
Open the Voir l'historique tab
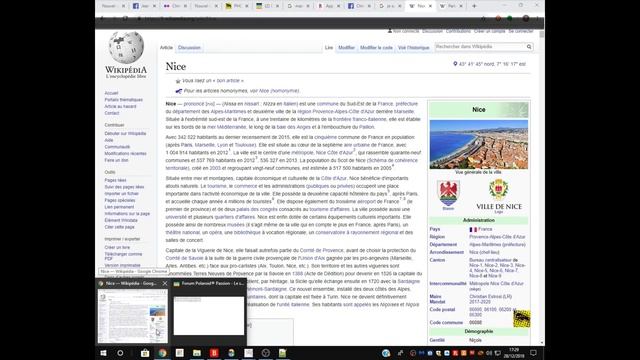click(x=413, y=48)
